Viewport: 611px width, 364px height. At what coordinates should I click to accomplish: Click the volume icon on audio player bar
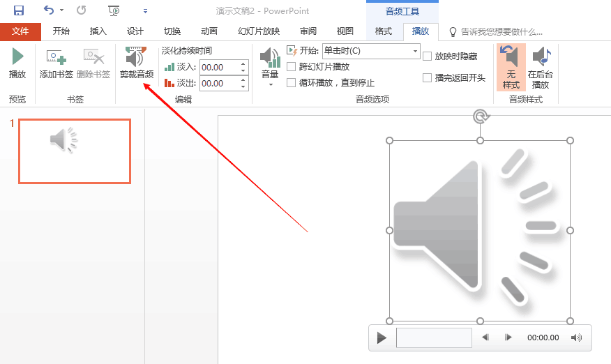pos(576,338)
